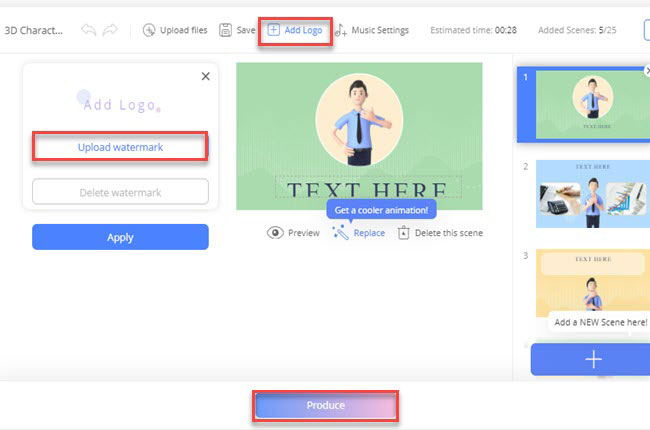The width and height of the screenshot is (650, 430).
Task: Click the undo arrow icon
Action: 87,30
